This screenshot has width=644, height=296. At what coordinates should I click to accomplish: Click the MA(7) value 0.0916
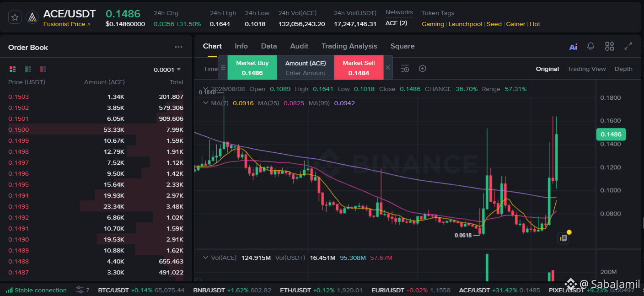[x=243, y=103]
